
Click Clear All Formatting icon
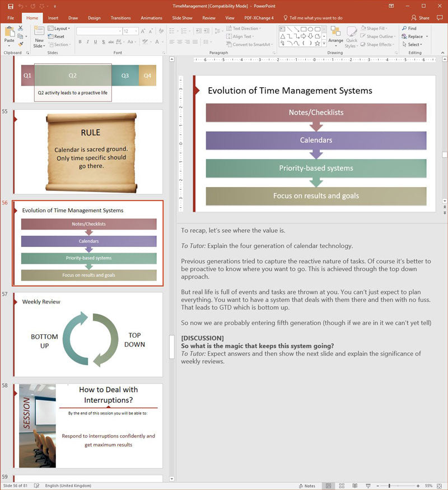point(161,31)
